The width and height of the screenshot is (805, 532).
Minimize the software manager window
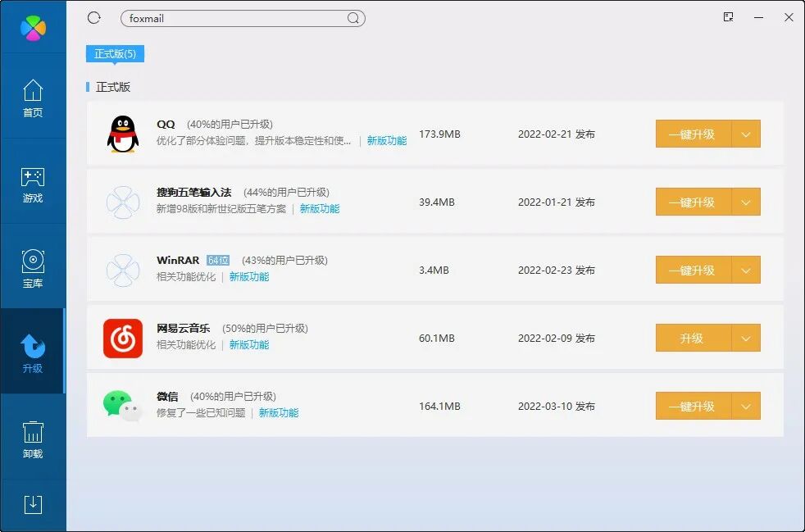coord(758,17)
